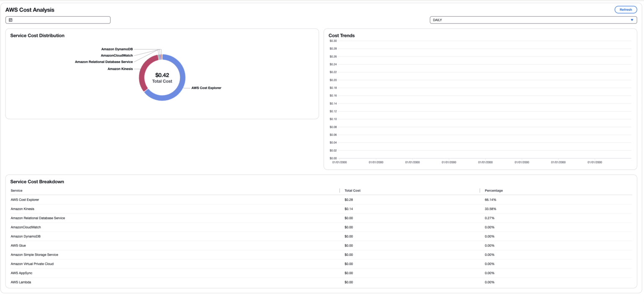Click the AmazonCloudWatch label beside the donut chart
This screenshot has width=644, height=304.
click(117, 55)
